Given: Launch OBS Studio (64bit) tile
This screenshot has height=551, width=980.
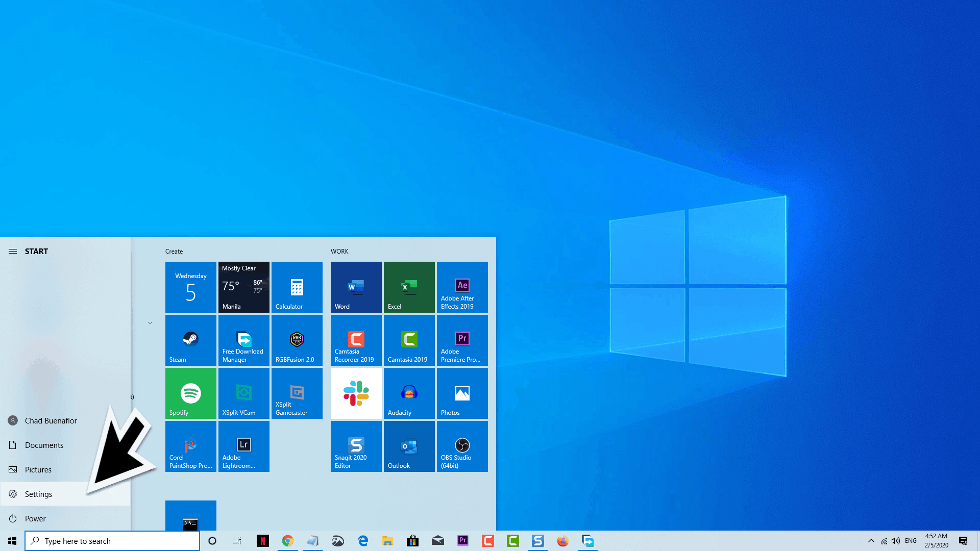Looking at the screenshot, I should [x=462, y=446].
